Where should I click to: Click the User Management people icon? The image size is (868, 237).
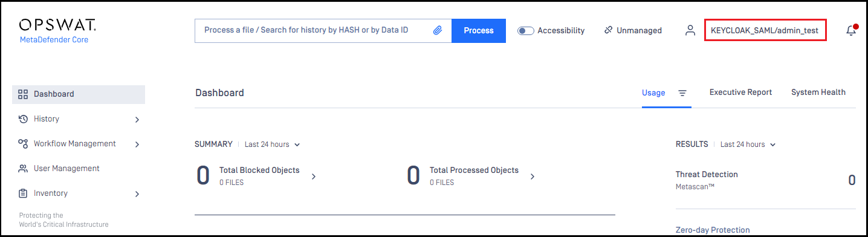(23, 169)
